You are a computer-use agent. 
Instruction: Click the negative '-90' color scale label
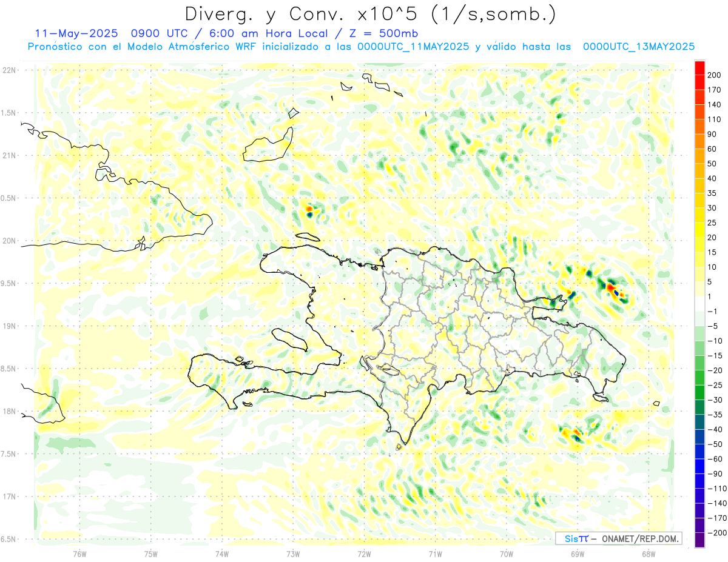(715, 474)
